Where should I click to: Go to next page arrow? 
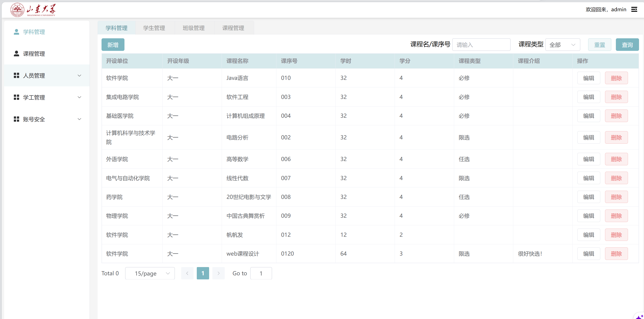(x=218, y=273)
